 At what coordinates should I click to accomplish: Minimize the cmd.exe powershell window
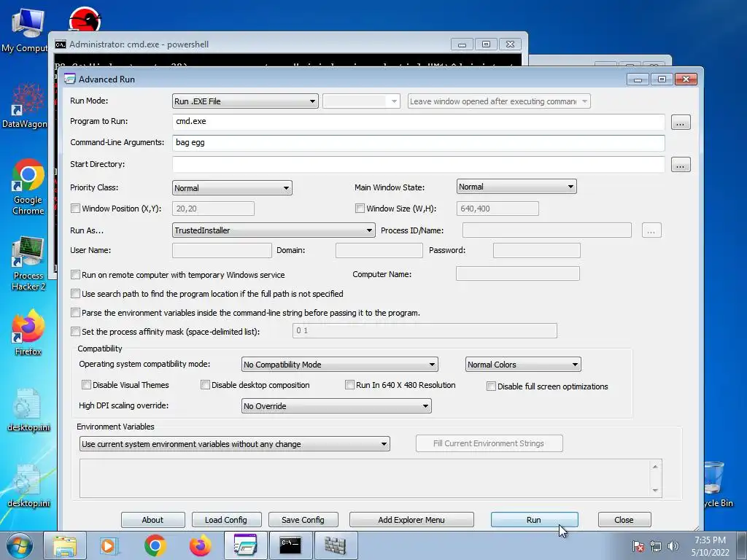(x=462, y=44)
